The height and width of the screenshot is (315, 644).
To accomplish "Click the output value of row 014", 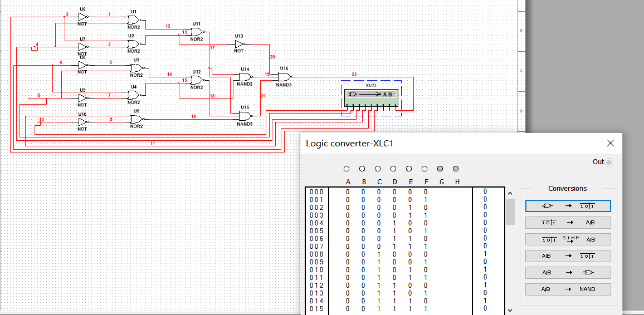I will pyautogui.click(x=485, y=301).
